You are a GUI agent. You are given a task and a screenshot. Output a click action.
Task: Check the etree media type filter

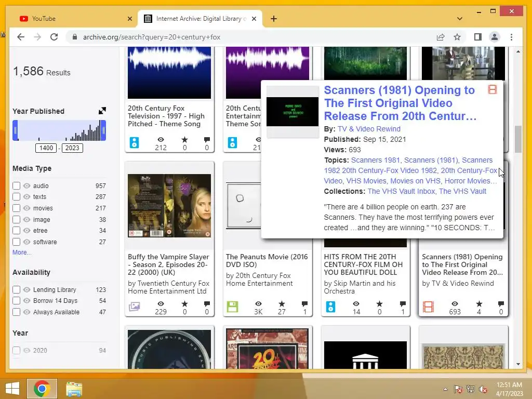16,230
